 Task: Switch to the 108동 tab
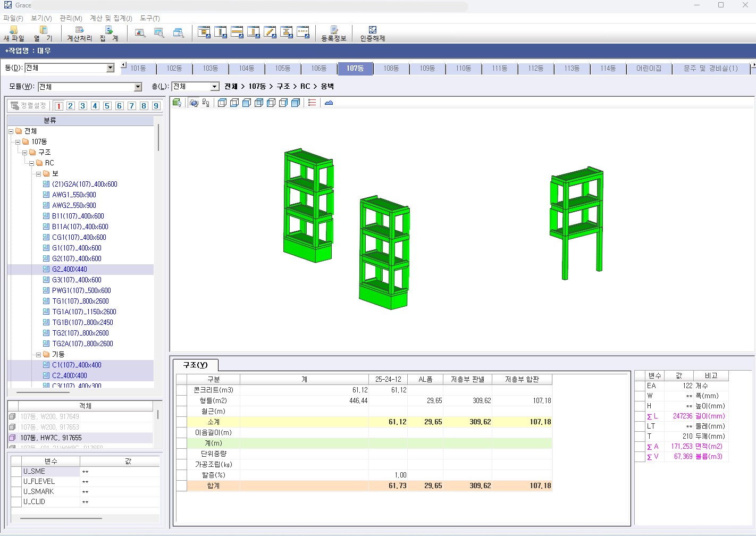(391, 69)
